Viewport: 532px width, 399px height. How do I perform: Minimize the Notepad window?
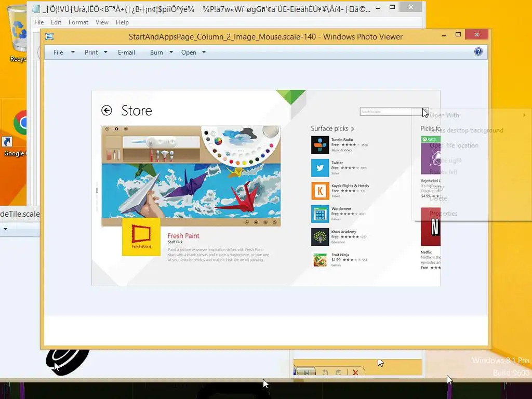coord(378,8)
